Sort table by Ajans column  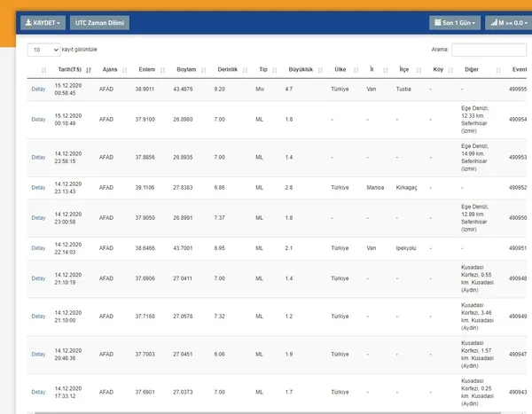[x=106, y=68]
